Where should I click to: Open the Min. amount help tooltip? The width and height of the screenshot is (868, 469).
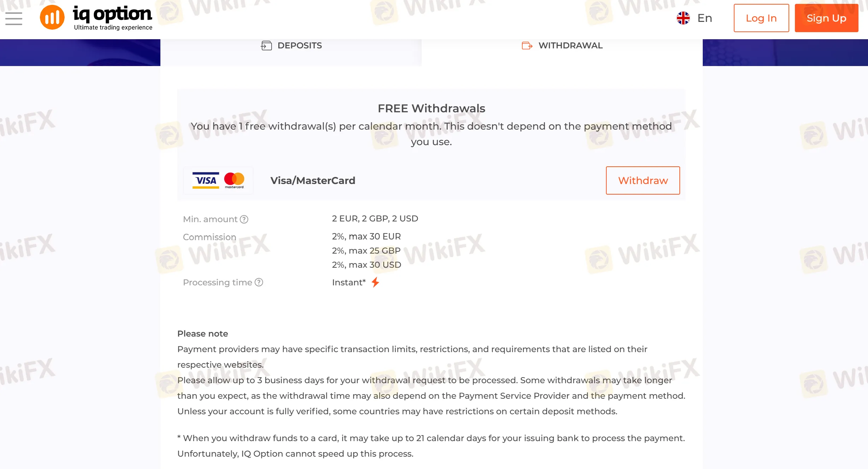click(x=244, y=219)
